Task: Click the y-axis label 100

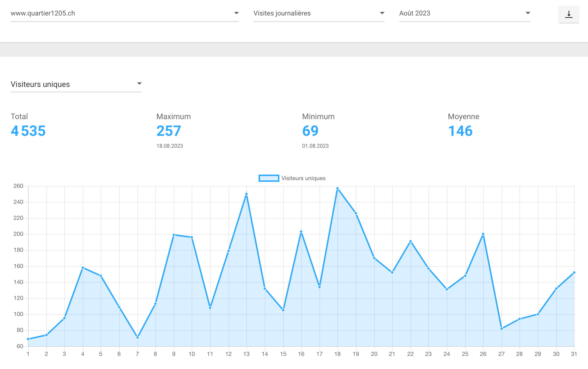Action: point(18,314)
